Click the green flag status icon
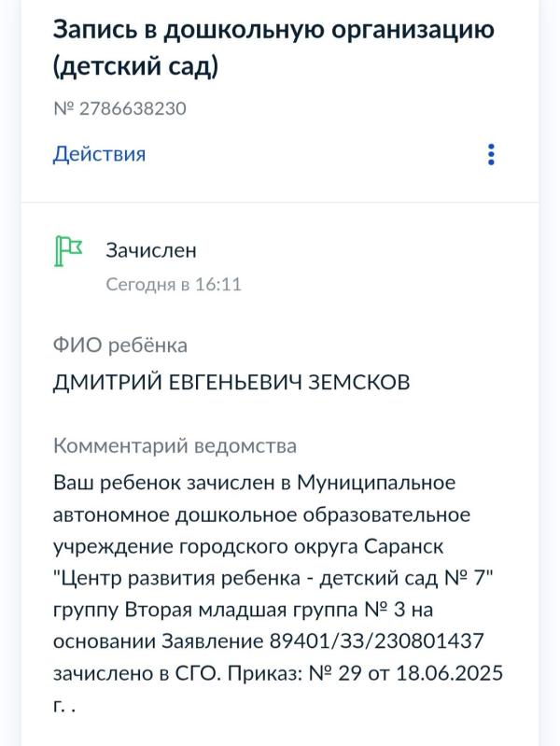 click(68, 250)
